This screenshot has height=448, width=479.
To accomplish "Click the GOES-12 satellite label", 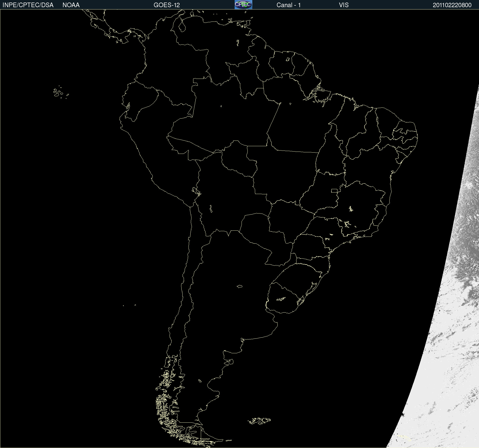I will 167,5.
